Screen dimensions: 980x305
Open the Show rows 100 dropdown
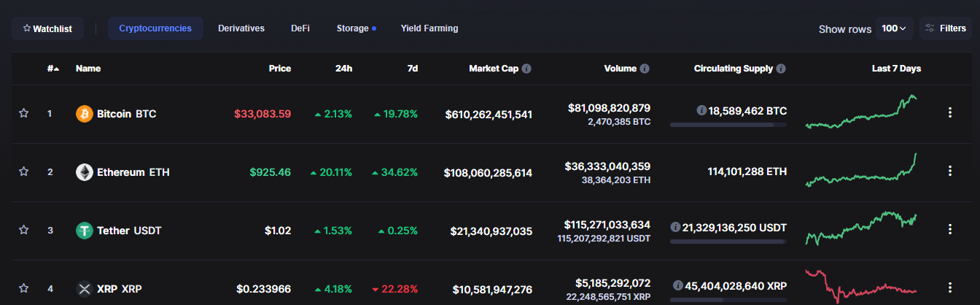[894, 28]
